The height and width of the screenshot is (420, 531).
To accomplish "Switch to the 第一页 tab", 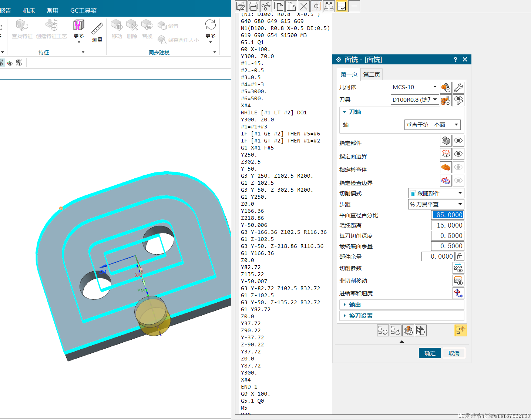I will coord(349,74).
